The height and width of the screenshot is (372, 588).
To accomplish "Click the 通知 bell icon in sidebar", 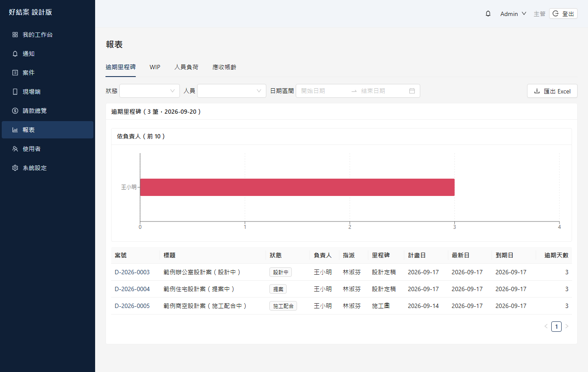I will [x=15, y=54].
